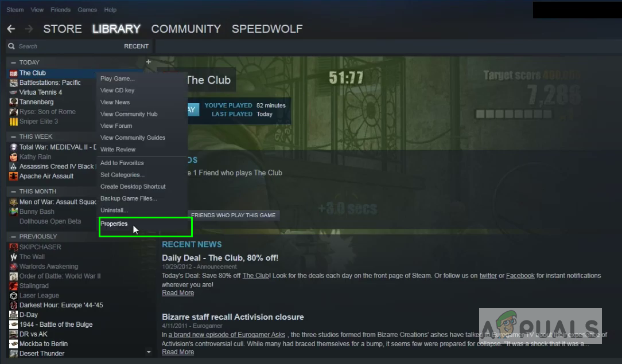Screen dimensions: 622x364
Task: Click the forward navigation arrow
Action: (29, 29)
